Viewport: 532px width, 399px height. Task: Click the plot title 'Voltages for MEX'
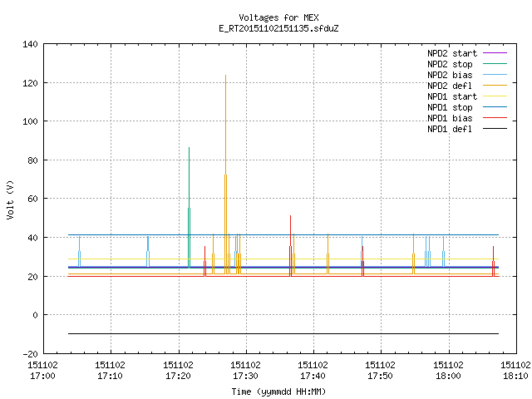click(x=278, y=17)
